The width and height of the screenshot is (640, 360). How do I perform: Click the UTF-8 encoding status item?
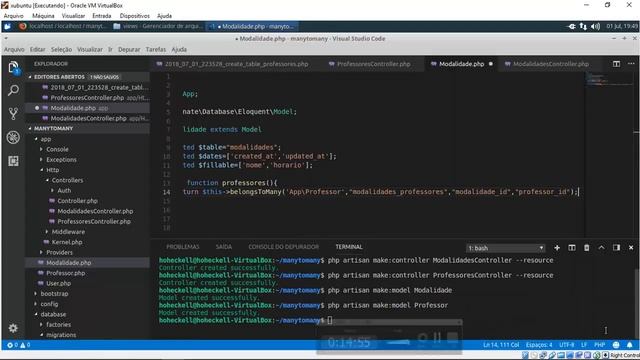point(567,345)
